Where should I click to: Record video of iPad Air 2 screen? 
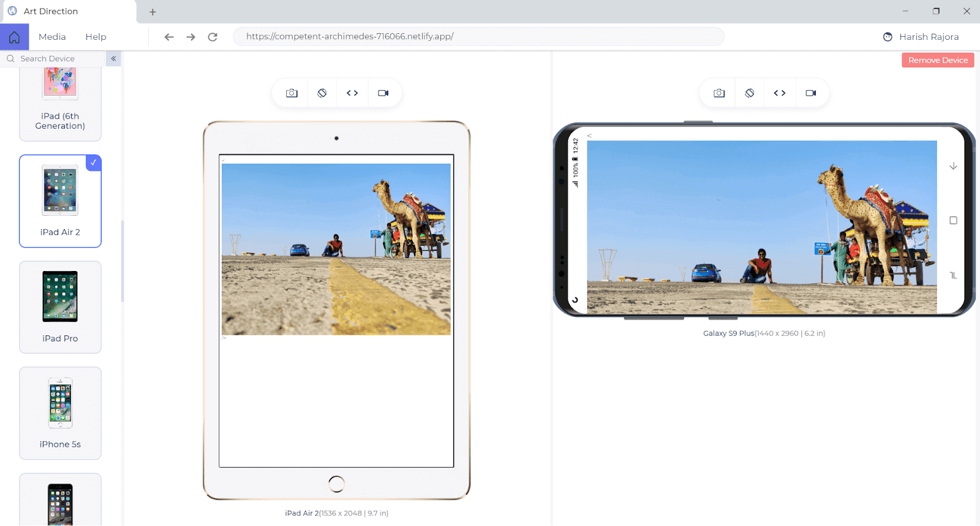[x=383, y=93]
